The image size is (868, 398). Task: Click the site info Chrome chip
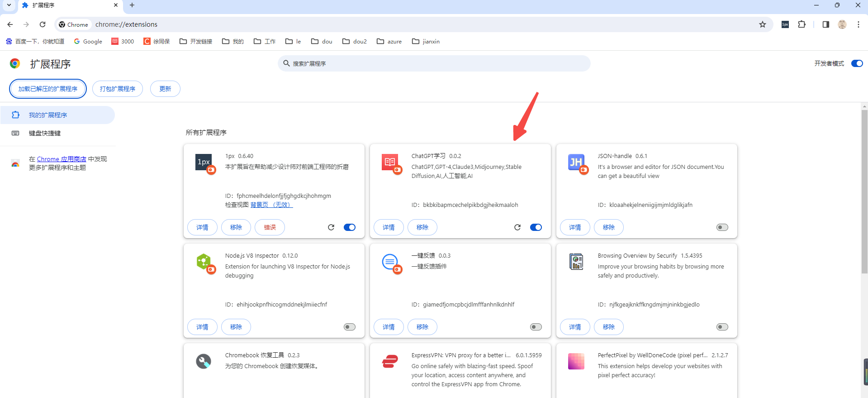pos(73,24)
